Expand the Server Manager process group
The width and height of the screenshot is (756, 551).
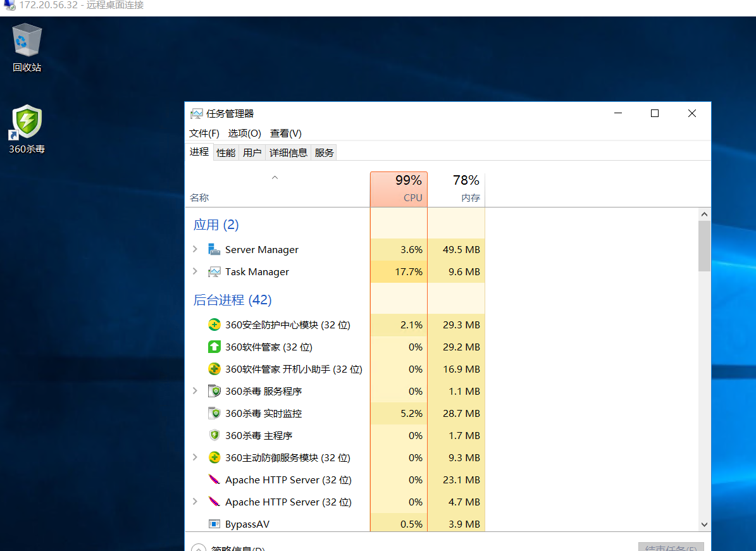195,249
